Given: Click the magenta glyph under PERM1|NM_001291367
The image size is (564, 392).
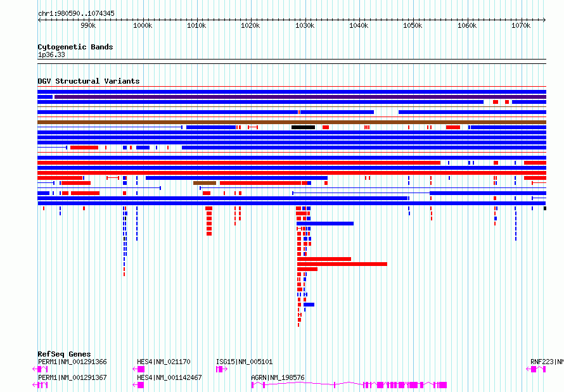Looking at the screenshot, I should pos(40,385).
